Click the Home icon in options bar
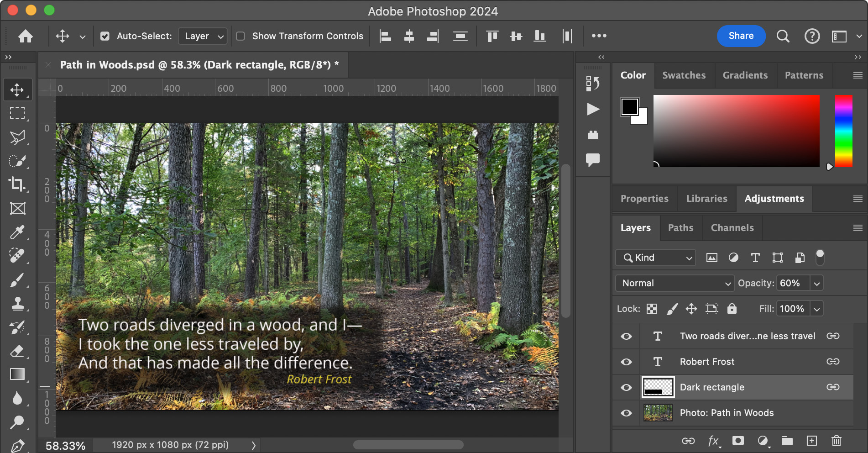 26,36
